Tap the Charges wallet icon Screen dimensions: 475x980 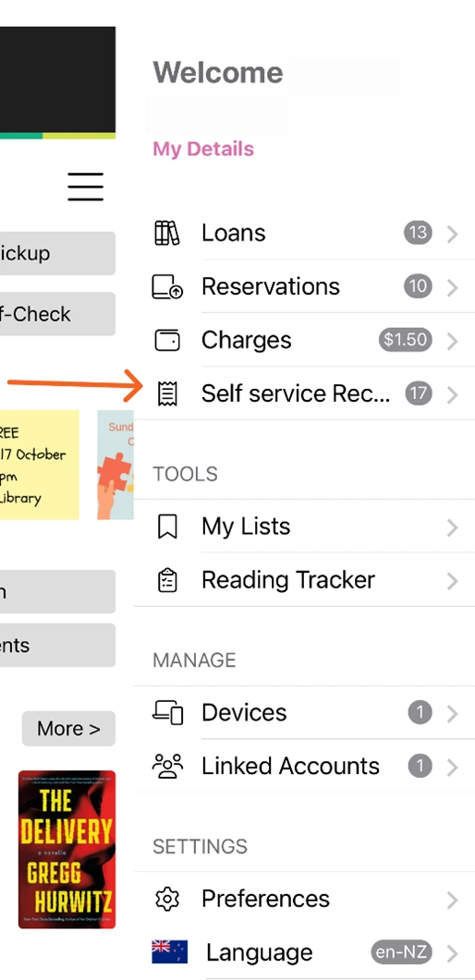coord(167,341)
